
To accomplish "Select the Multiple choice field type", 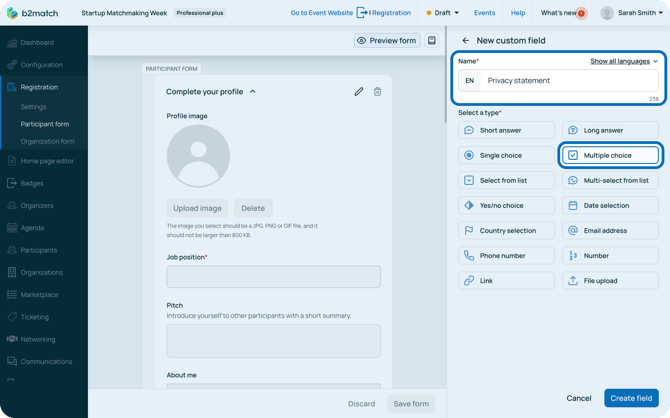I will [610, 155].
